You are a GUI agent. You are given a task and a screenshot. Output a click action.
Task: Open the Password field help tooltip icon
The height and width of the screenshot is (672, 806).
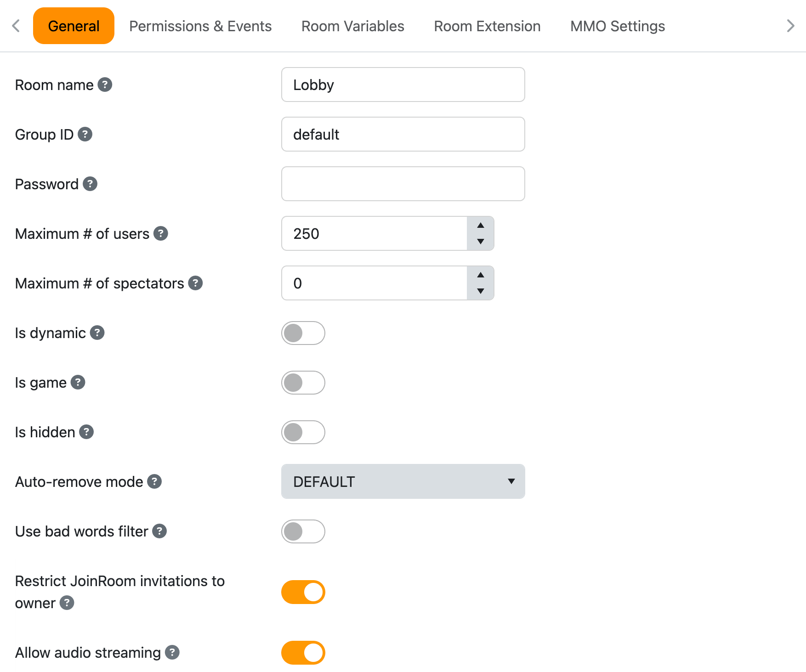point(90,184)
